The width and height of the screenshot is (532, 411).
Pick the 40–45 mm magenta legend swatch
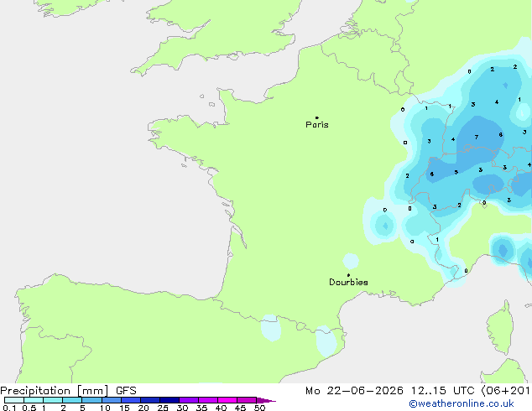pos(227,400)
